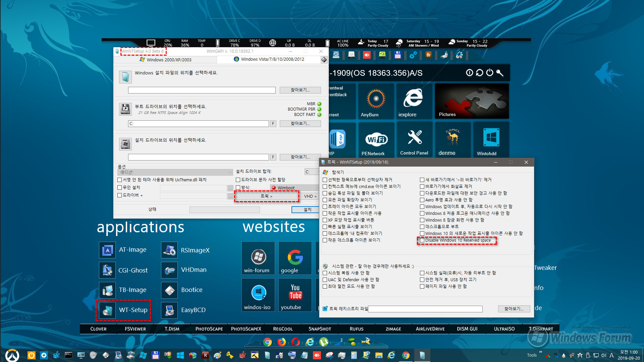Click 찾아보기 for boot drive location

[x=300, y=124]
